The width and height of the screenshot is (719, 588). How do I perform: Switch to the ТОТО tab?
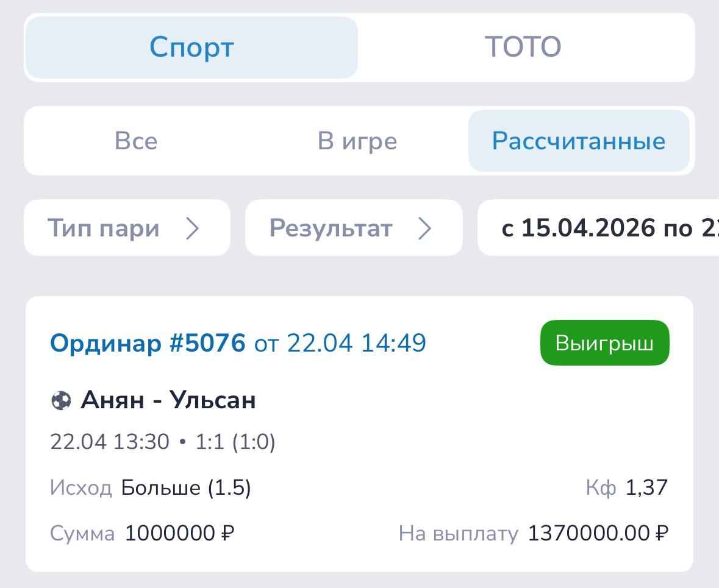(x=523, y=48)
